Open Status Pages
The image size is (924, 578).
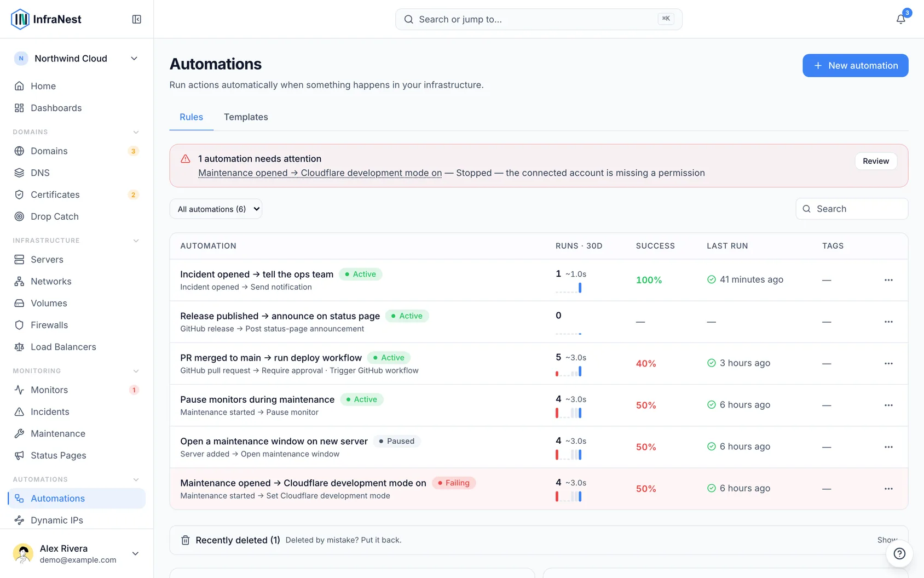tap(77, 455)
